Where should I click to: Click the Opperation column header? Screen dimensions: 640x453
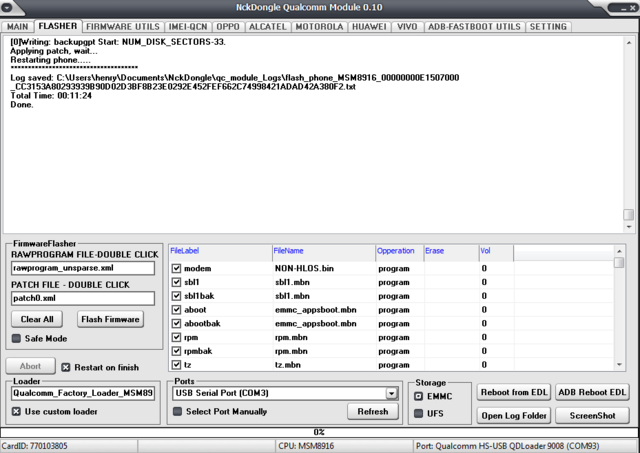point(400,252)
